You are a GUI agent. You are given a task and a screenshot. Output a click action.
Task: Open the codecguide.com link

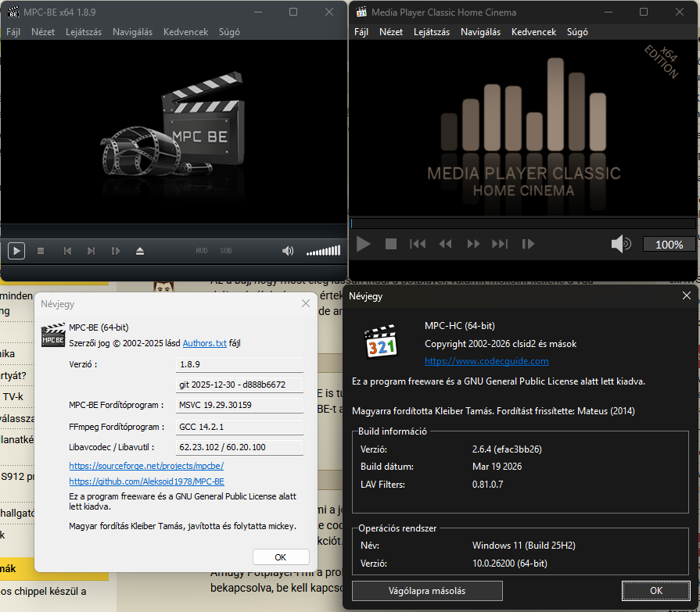click(x=486, y=361)
